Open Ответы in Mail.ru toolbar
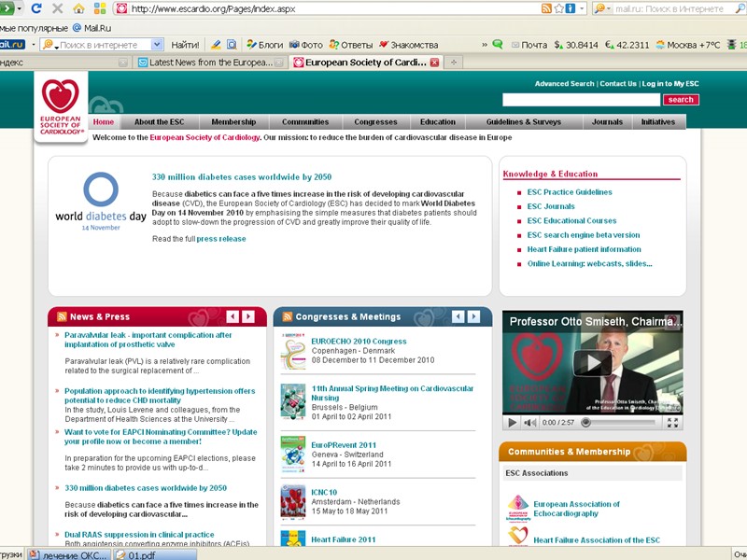Screen dimensions: 747x560 (x=351, y=45)
